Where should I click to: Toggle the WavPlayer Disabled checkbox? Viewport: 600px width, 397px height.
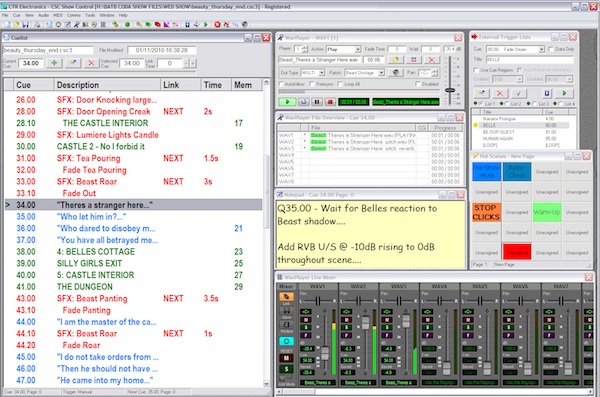coord(418,84)
